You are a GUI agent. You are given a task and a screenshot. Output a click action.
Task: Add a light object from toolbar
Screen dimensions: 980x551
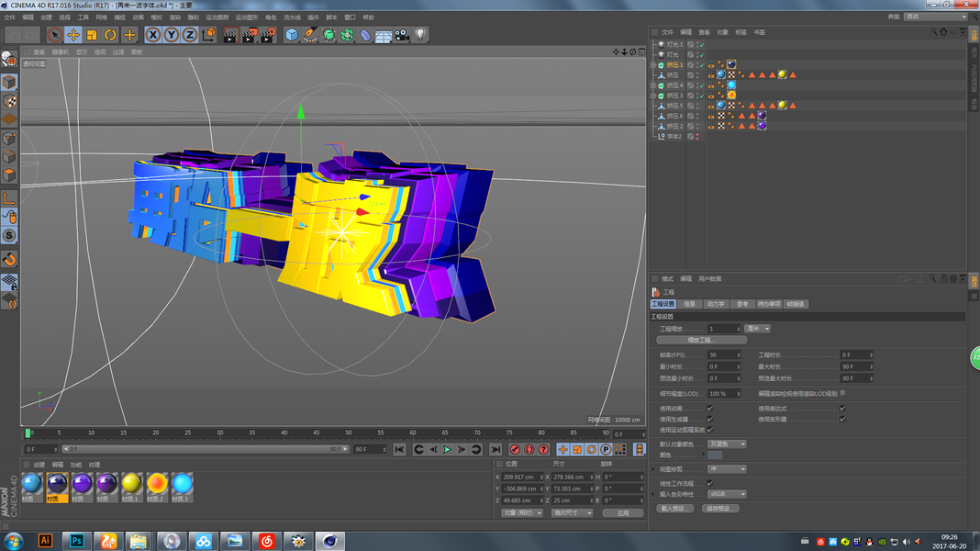pos(420,35)
